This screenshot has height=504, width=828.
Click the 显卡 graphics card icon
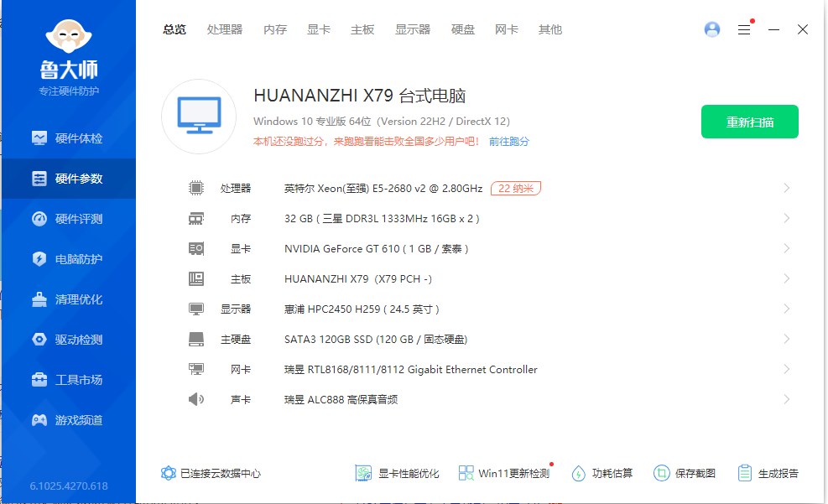click(196, 248)
